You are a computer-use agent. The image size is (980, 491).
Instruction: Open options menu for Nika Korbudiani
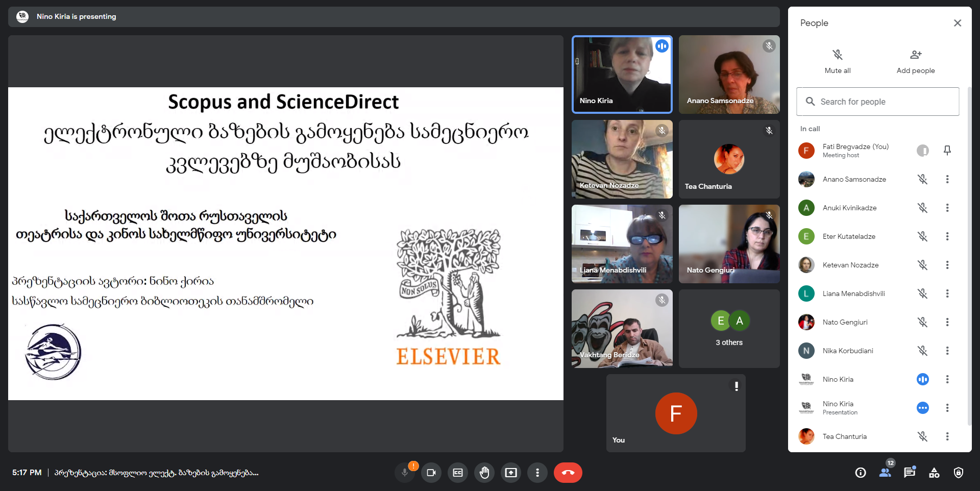(x=947, y=351)
